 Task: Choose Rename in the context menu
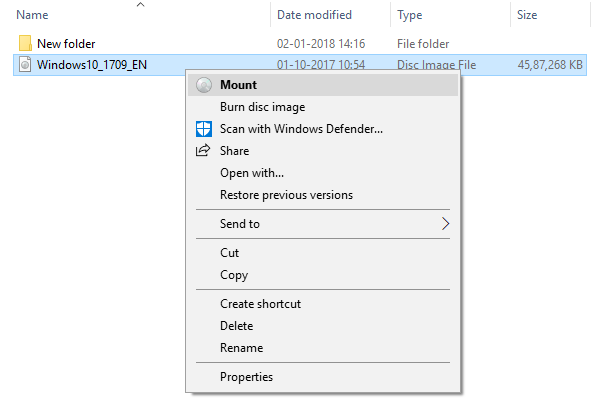point(323,348)
